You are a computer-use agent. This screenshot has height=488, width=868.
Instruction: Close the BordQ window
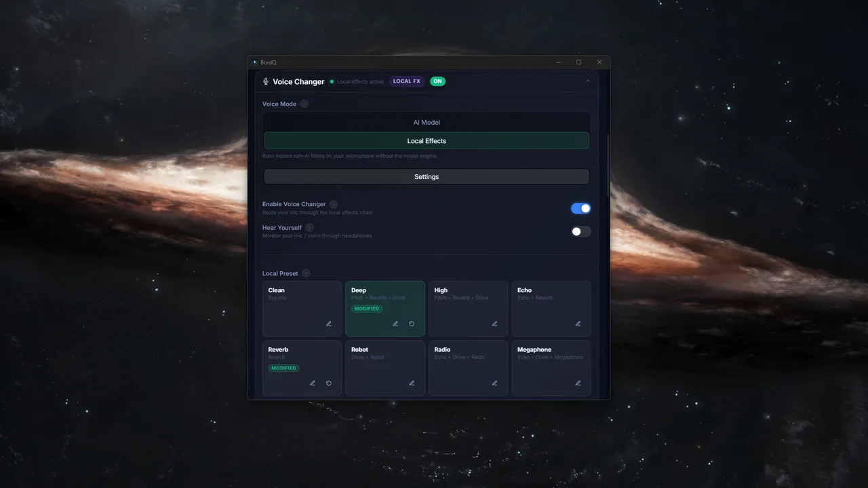[599, 62]
